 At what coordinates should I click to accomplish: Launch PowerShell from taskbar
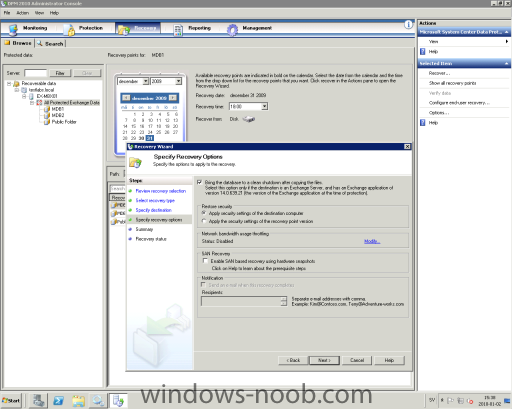click(x=58, y=400)
